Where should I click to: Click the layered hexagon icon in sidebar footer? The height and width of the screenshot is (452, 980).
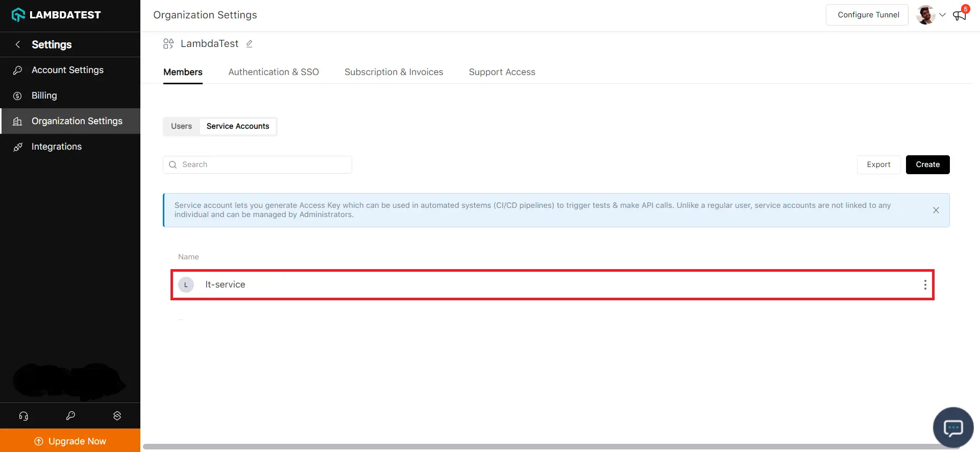click(x=117, y=416)
